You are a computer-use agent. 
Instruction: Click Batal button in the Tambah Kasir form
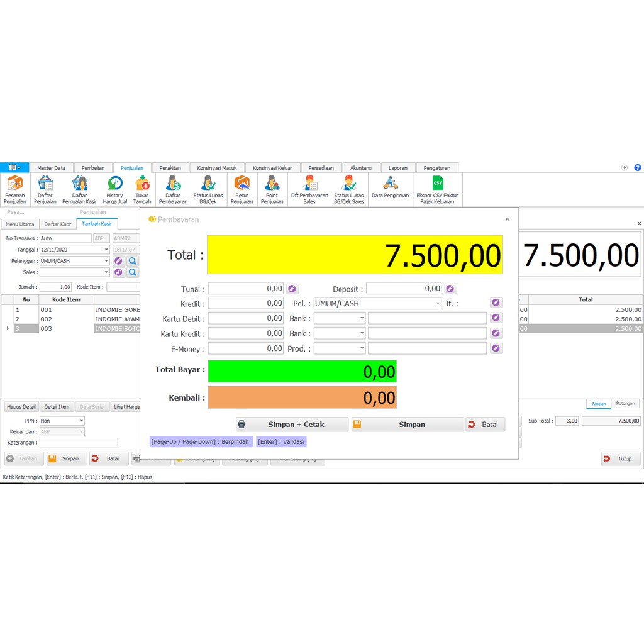(x=109, y=458)
